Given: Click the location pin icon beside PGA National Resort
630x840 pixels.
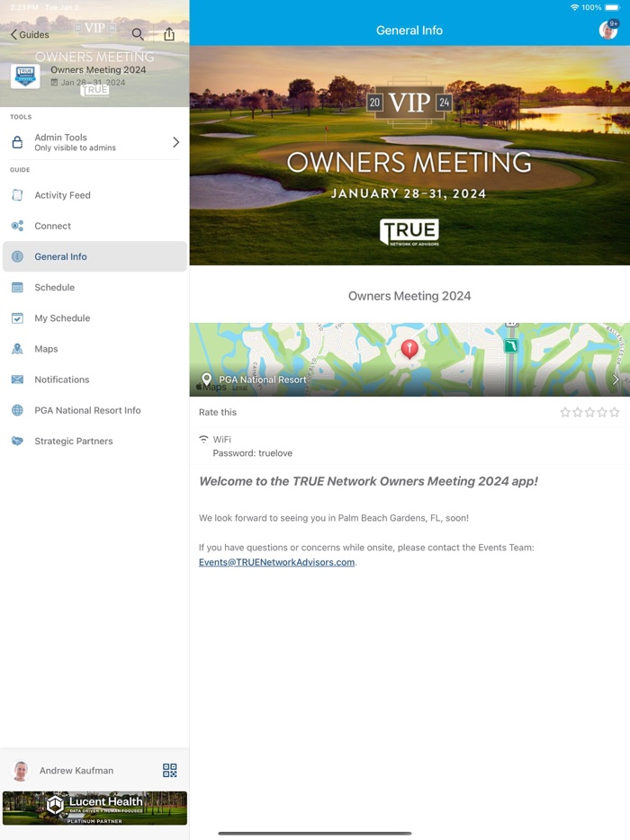Looking at the screenshot, I should pos(206,380).
